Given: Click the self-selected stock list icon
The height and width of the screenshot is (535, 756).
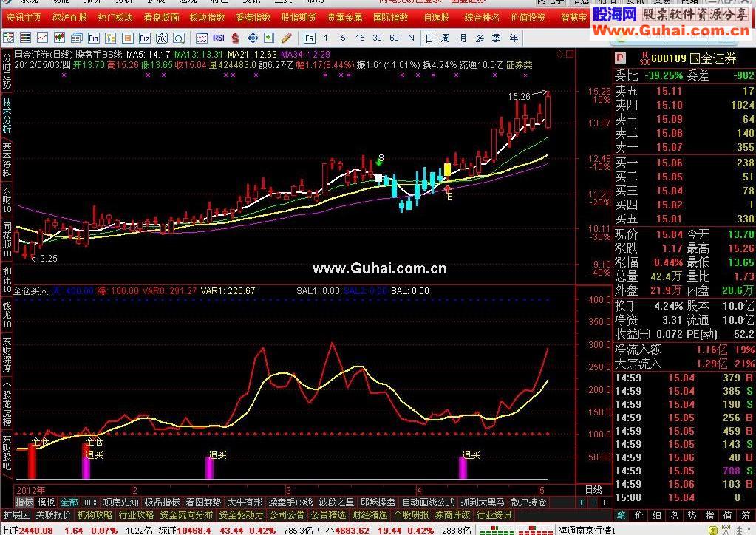Looking at the screenshot, I should coord(8,38).
